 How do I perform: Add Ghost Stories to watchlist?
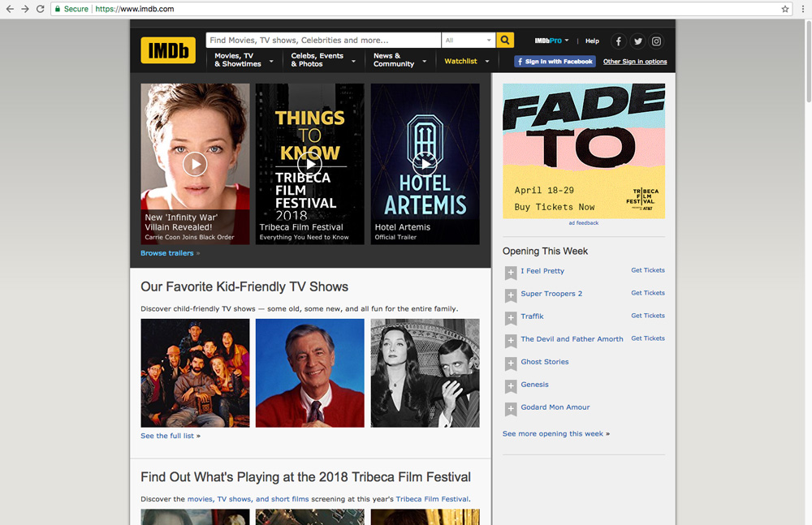[511, 364]
